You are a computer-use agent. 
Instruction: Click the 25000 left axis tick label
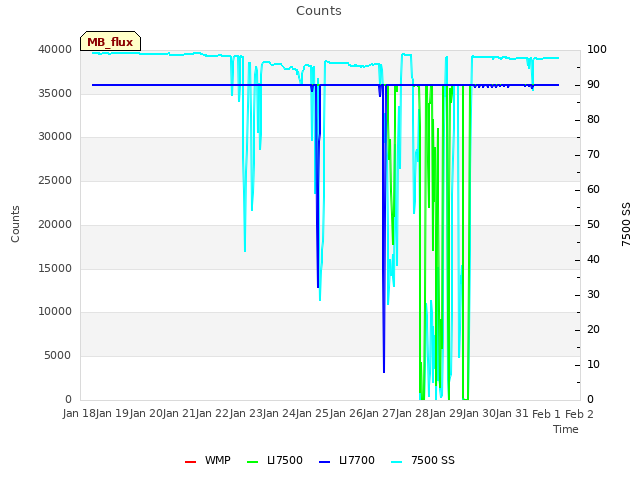(x=55, y=180)
